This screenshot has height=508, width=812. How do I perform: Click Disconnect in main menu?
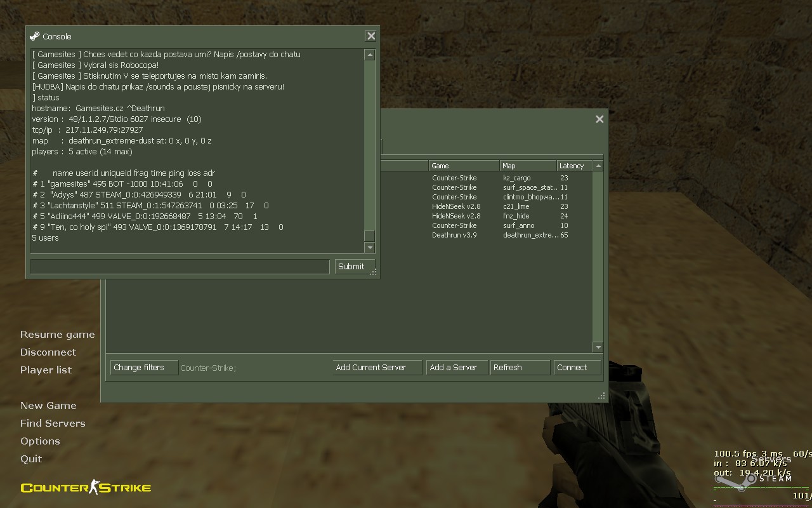(48, 352)
